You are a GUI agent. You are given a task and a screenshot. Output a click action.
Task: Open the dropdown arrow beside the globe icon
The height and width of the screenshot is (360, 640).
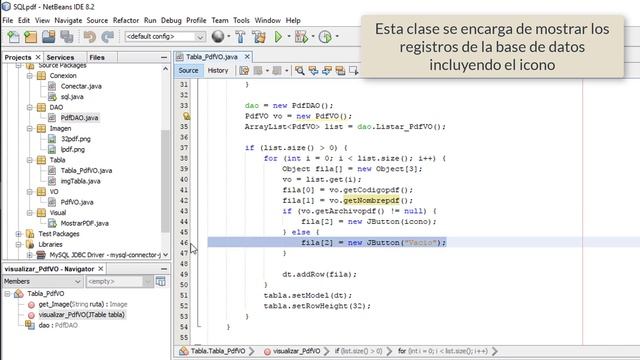pyautogui.click(x=229, y=37)
